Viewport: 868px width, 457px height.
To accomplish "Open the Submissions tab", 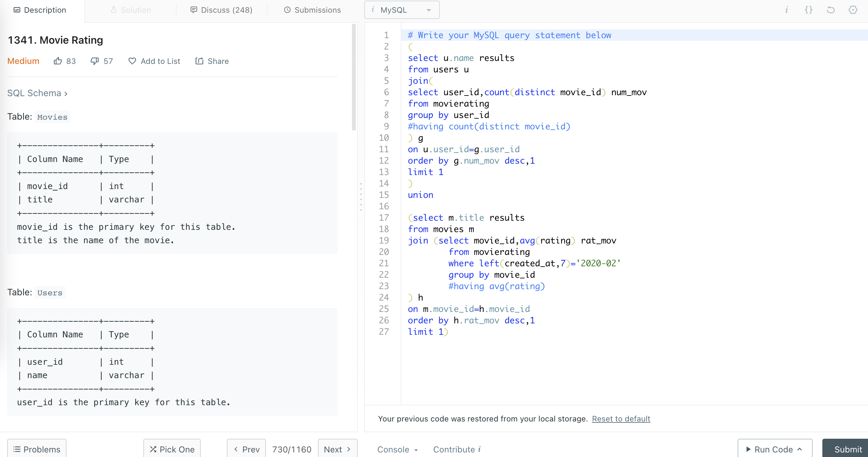I will tap(312, 10).
